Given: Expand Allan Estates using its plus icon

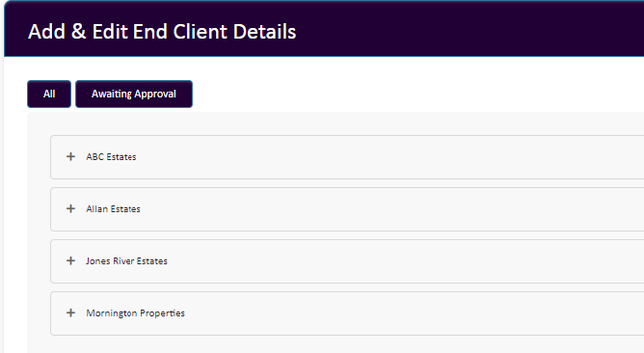Looking at the screenshot, I should coord(70,208).
